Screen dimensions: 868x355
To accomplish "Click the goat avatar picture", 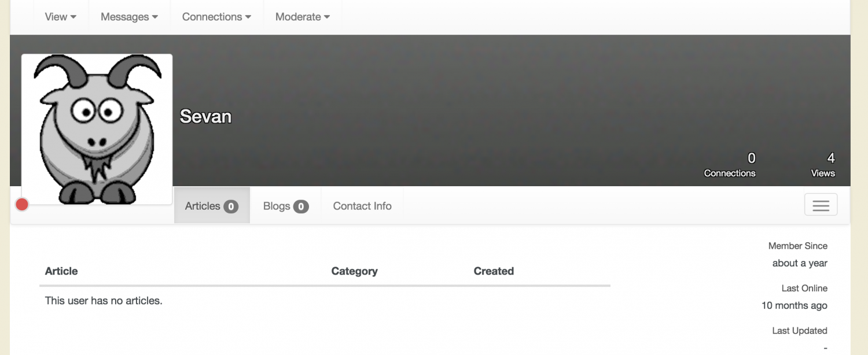I will coord(97,129).
